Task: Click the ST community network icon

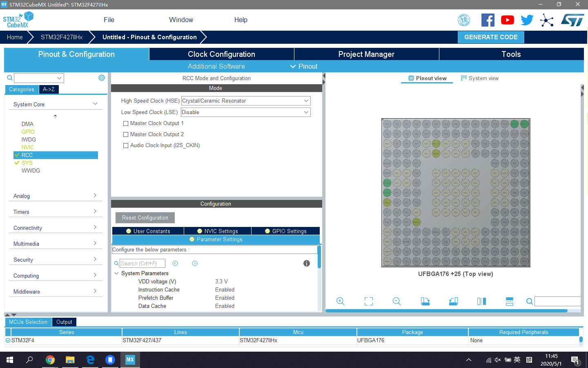Action: (x=547, y=20)
